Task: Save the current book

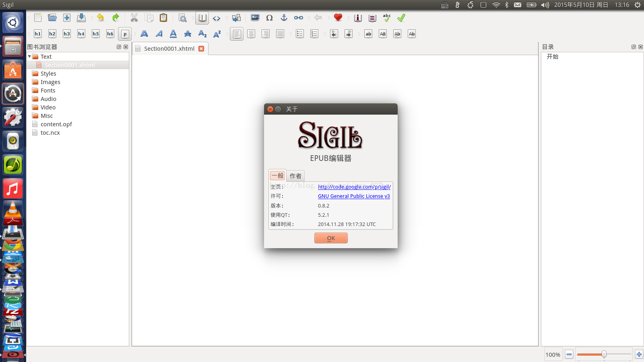Action: click(x=81, y=18)
